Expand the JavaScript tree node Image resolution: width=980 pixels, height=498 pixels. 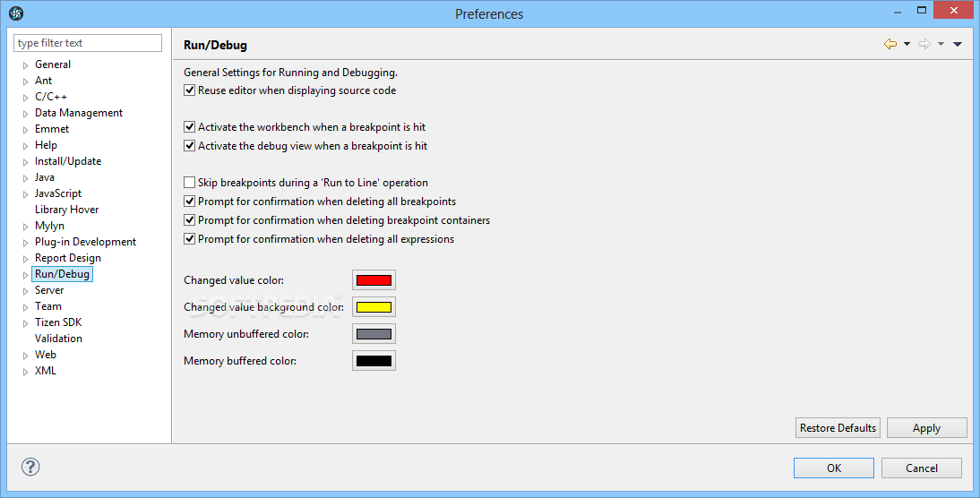(26, 194)
